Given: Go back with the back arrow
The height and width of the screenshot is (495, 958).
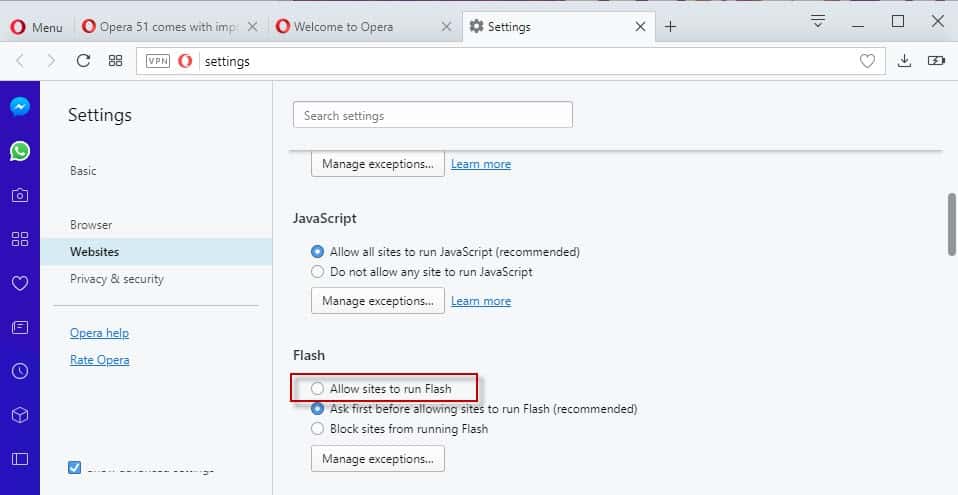Looking at the screenshot, I should point(20,60).
